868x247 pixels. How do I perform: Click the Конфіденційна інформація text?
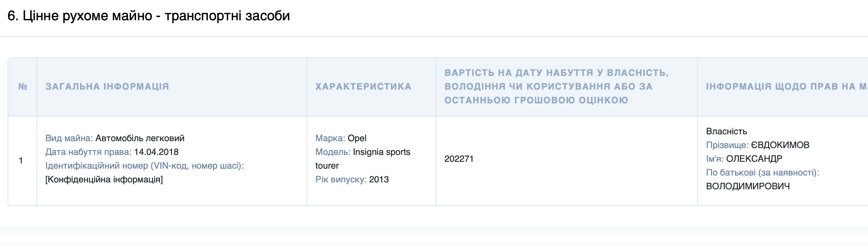104,179
